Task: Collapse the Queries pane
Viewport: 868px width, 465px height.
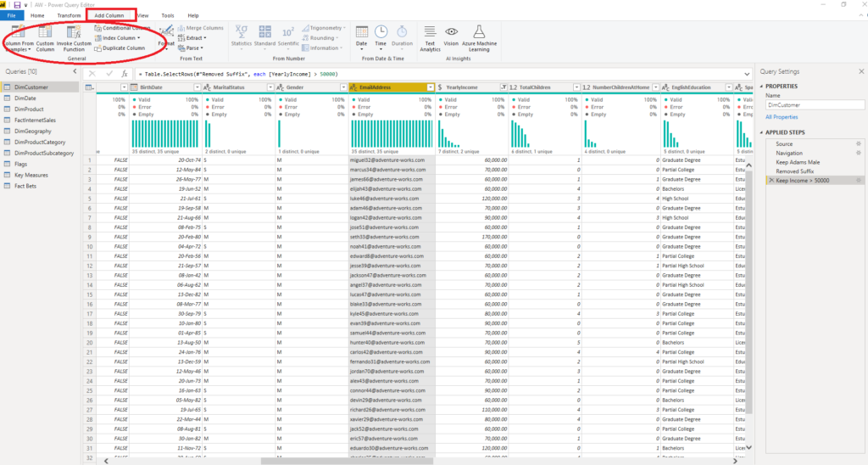Action: (x=75, y=71)
